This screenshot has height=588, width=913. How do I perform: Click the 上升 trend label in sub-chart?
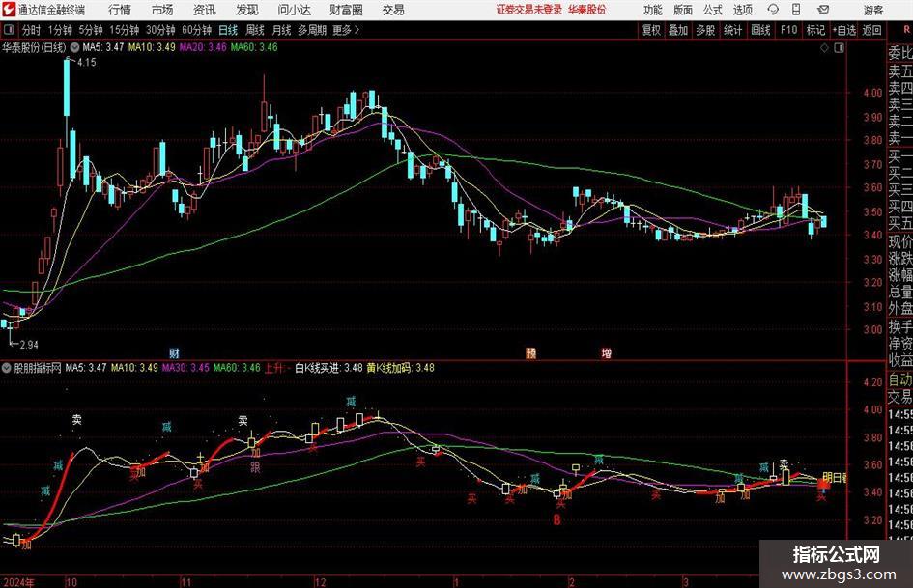[x=273, y=368]
